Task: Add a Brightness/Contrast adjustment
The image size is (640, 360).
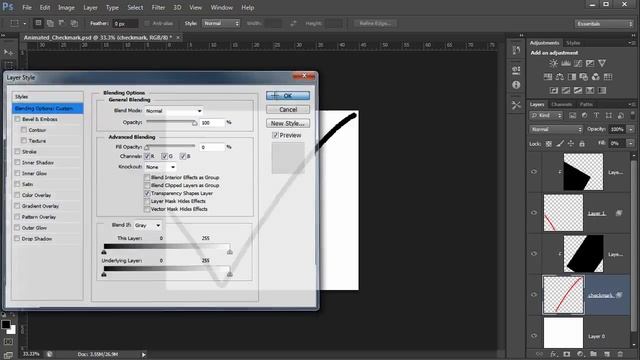Action: click(x=553, y=63)
